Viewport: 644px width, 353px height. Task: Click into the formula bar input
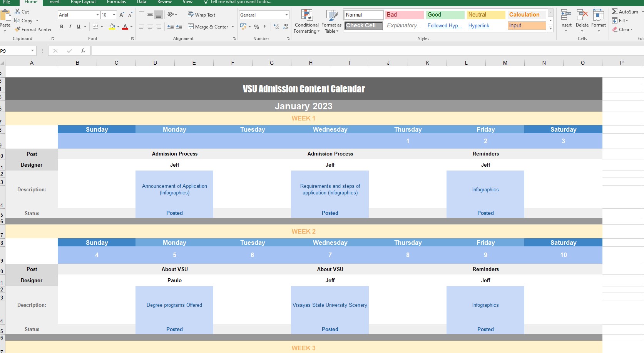click(x=367, y=51)
